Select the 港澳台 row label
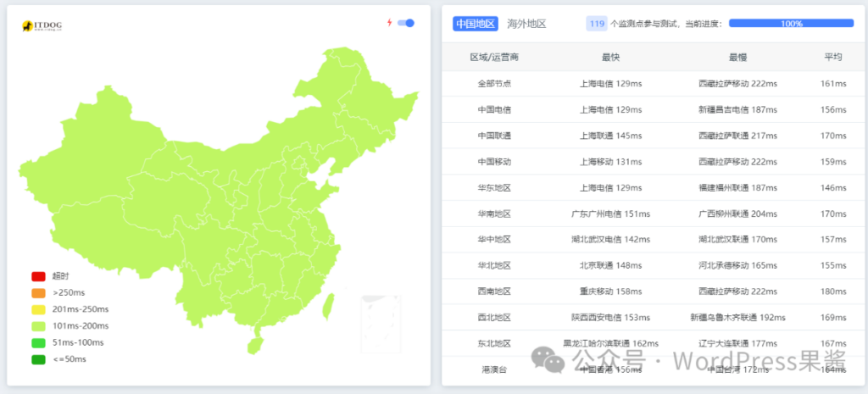 (494, 369)
